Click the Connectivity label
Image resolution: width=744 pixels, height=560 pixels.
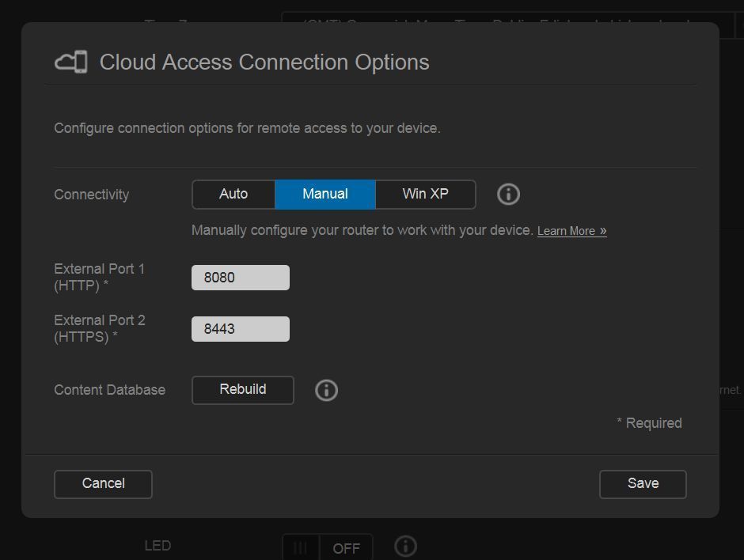click(x=91, y=195)
